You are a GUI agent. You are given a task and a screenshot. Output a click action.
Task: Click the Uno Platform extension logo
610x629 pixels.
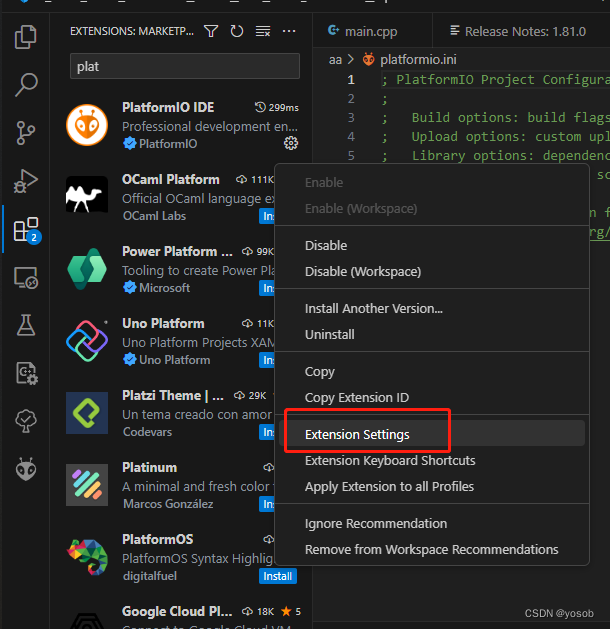[87, 341]
